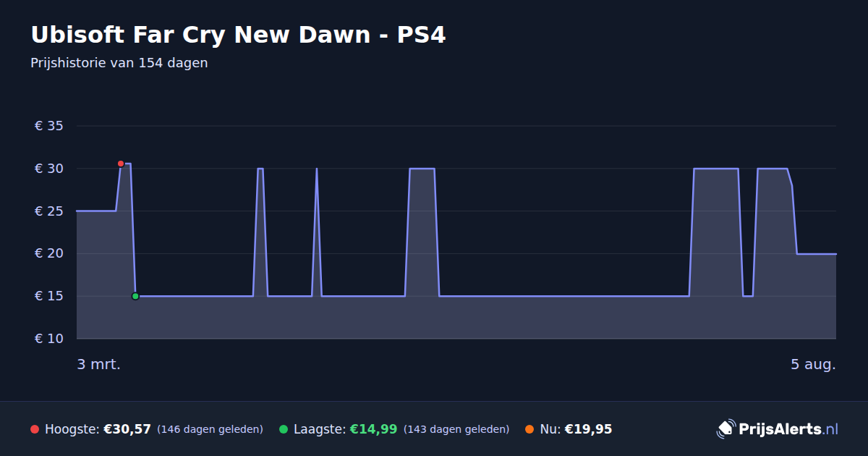Click the € 20 axis label

pyautogui.click(x=49, y=253)
